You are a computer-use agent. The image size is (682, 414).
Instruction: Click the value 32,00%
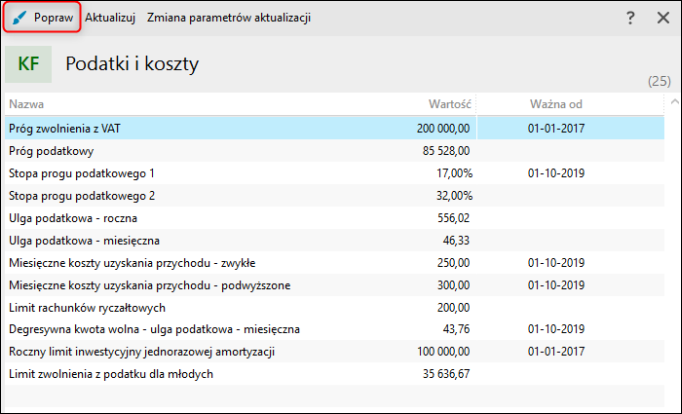coord(454,196)
